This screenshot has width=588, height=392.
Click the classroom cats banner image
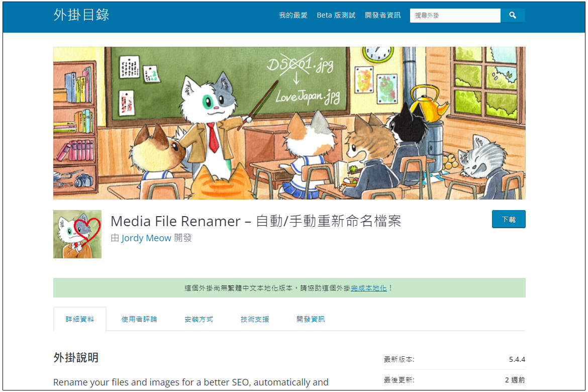tap(289, 123)
